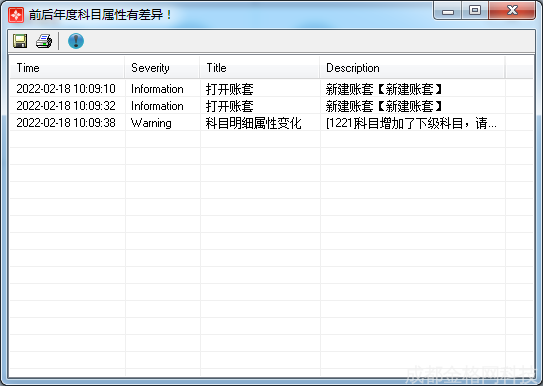This screenshot has height=386, width=543.
Task: Open the blue info exclamation icon
Action: 76,41
